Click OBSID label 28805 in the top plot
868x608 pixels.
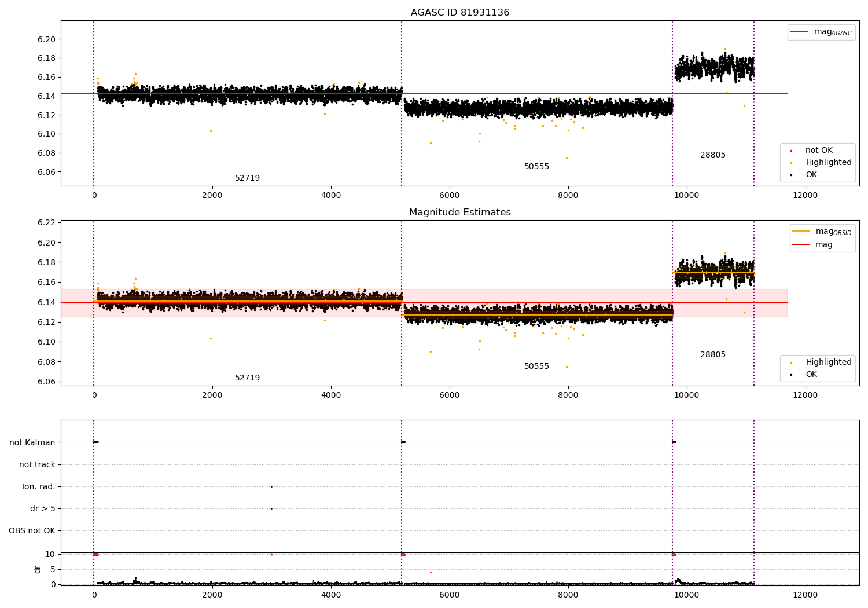tap(712, 155)
